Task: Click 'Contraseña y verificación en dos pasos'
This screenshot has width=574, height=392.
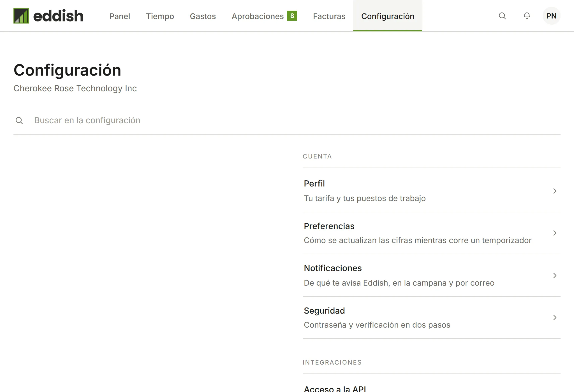Action: click(x=377, y=325)
